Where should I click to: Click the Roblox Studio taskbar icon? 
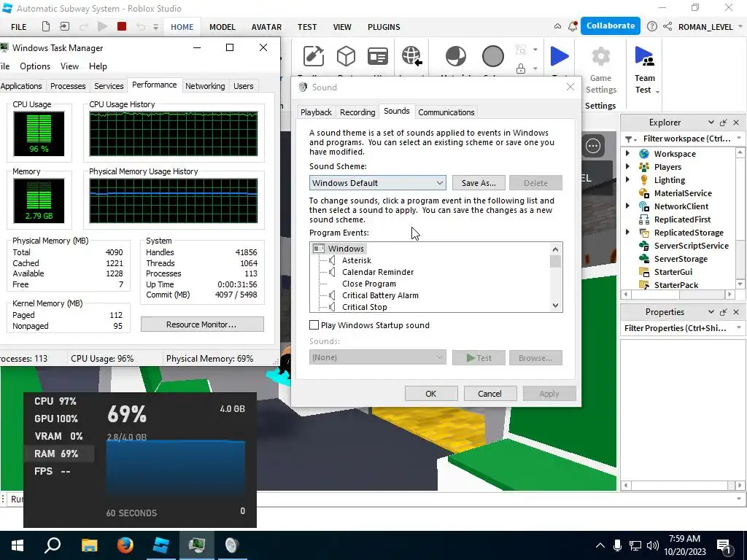pyautogui.click(x=161, y=545)
